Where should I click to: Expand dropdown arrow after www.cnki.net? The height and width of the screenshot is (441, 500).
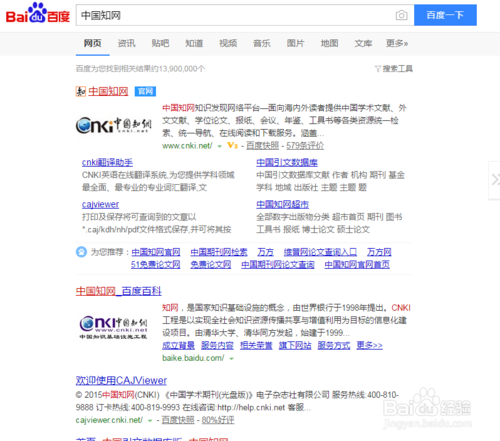pyautogui.click(x=219, y=146)
